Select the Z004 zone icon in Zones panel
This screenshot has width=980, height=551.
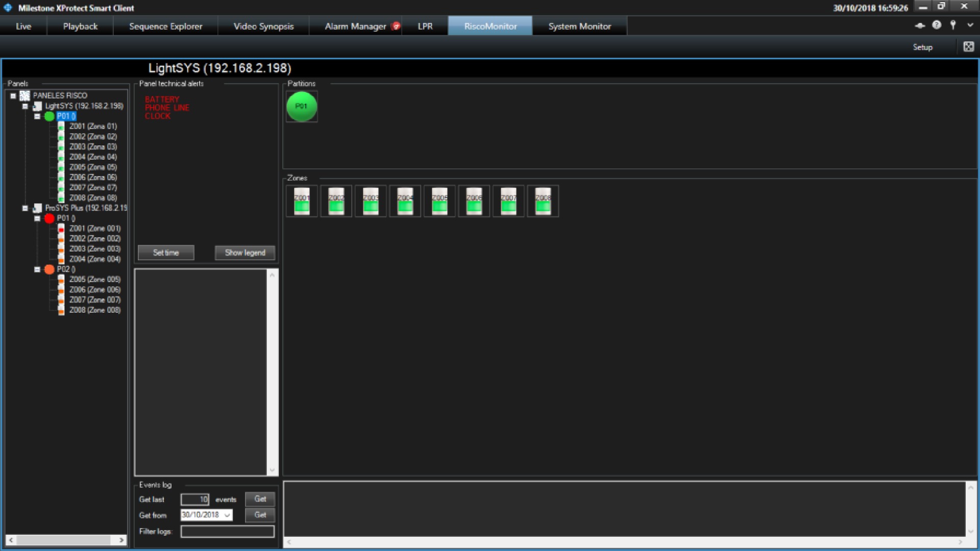point(405,201)
